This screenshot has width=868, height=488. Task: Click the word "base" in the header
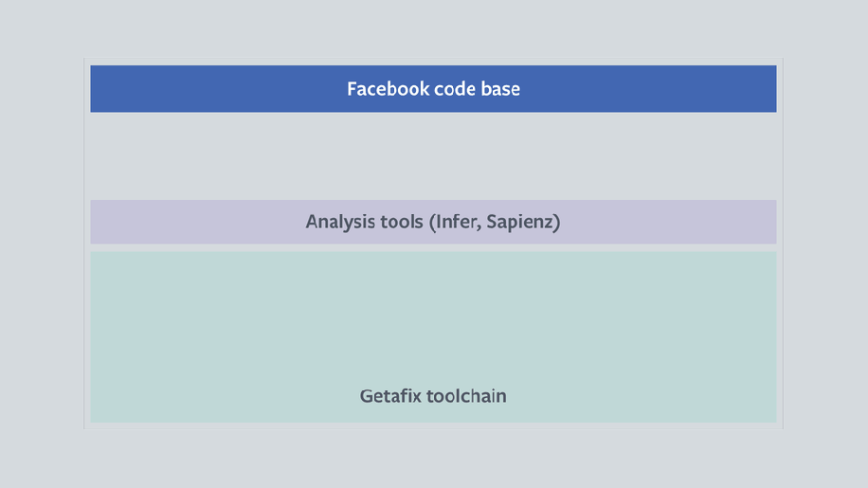point(500,89)
